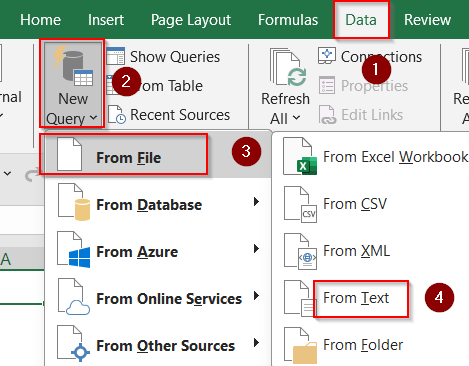Screen dimensions: 469x366
Task: Click the redo arrow in quick access toolbar
Action: coord(33,175)
